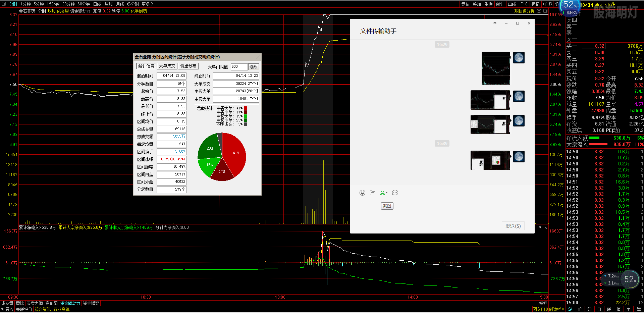This screenshot has height=313, width=644.
Task: Zoom out indicator with minus button
Action: coord(561,303)
